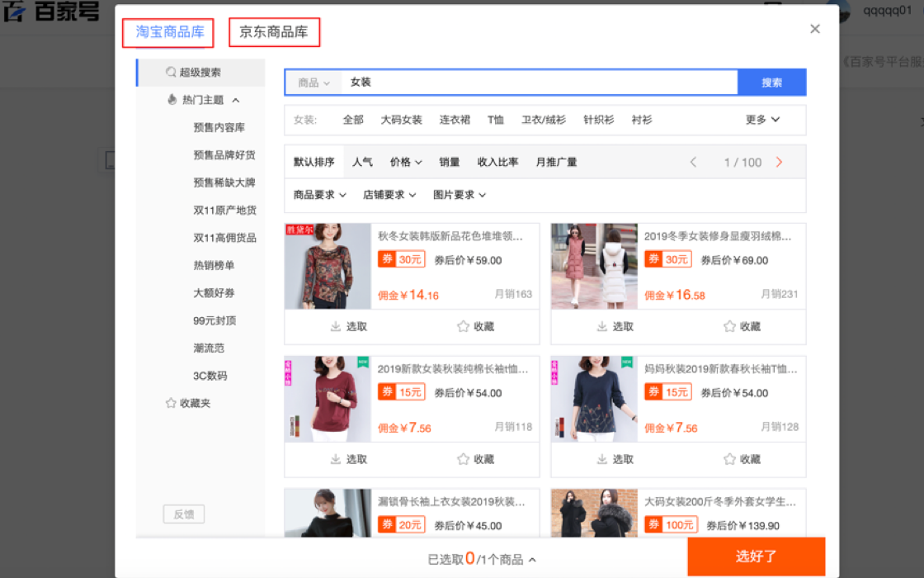Filter by 衬衫 category
The width and height of the screenshot is (924, 578).
642,120
